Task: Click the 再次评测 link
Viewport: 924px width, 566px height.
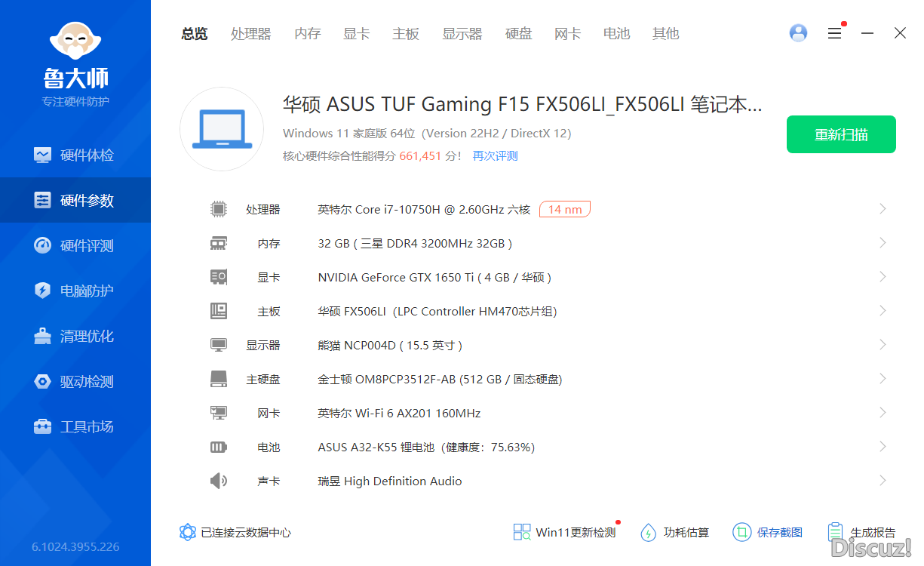Action: click(496, 156)
